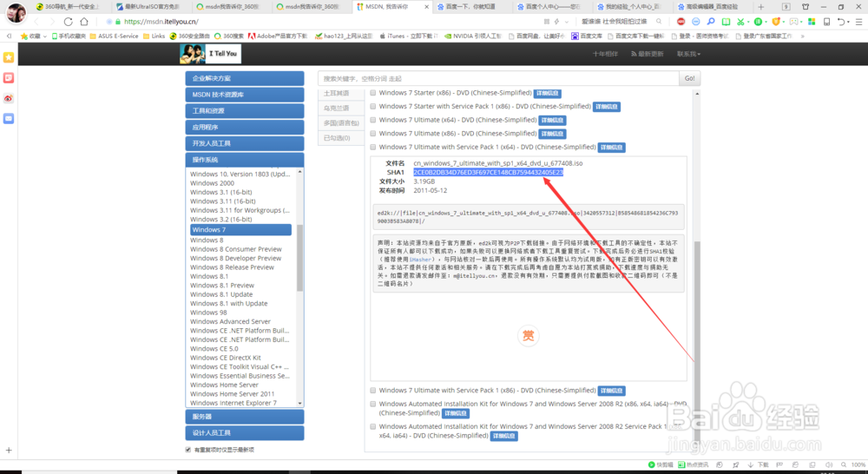The width and height of the screenshot is (868, 474).
Task: Click the browser reload icon
Action: click(x=68, y=22)
